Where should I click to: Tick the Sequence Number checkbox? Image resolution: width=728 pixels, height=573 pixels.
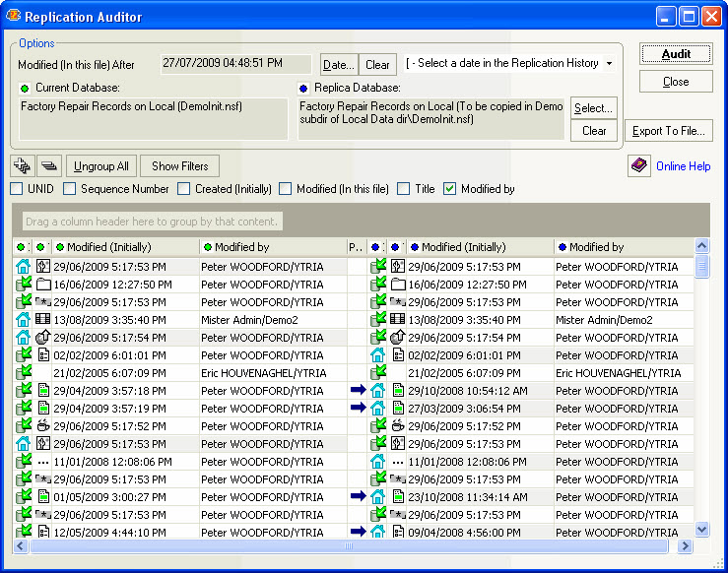tap(70, 189)
